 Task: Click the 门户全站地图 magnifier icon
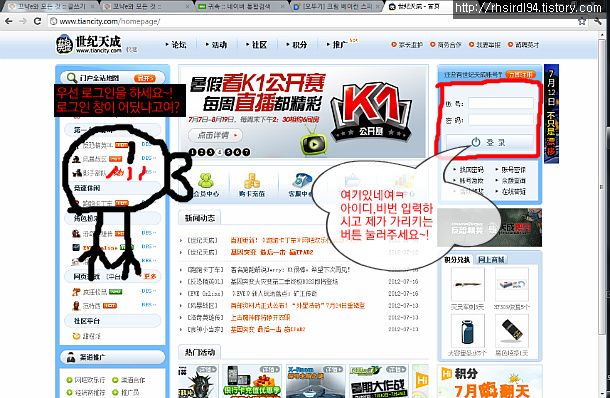click(72, 78)
